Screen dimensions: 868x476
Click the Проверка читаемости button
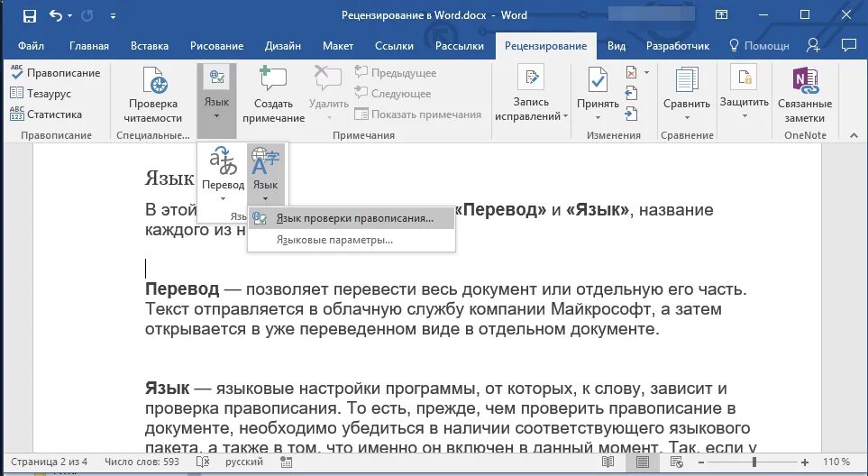(x=153, y=96)
